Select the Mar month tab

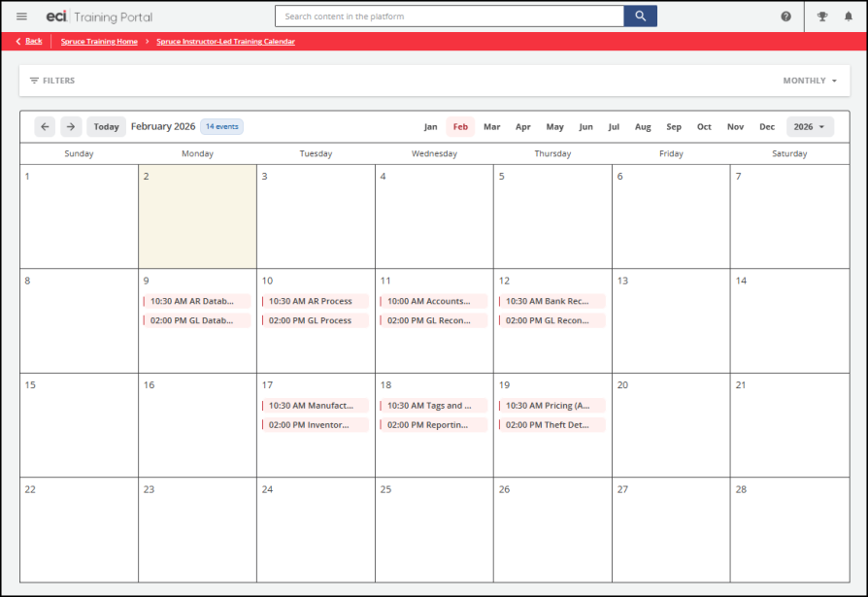(x=491, y=127)
